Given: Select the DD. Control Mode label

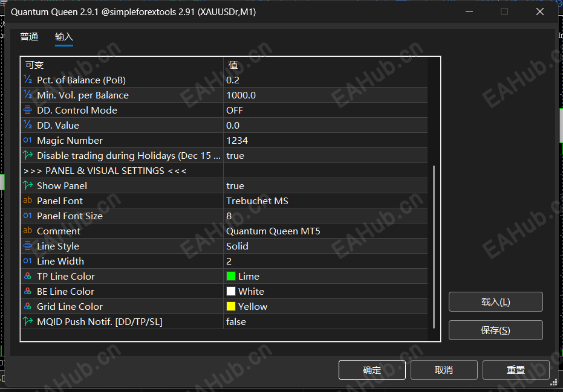Looking at the screenshot, I should pos(77,110).
